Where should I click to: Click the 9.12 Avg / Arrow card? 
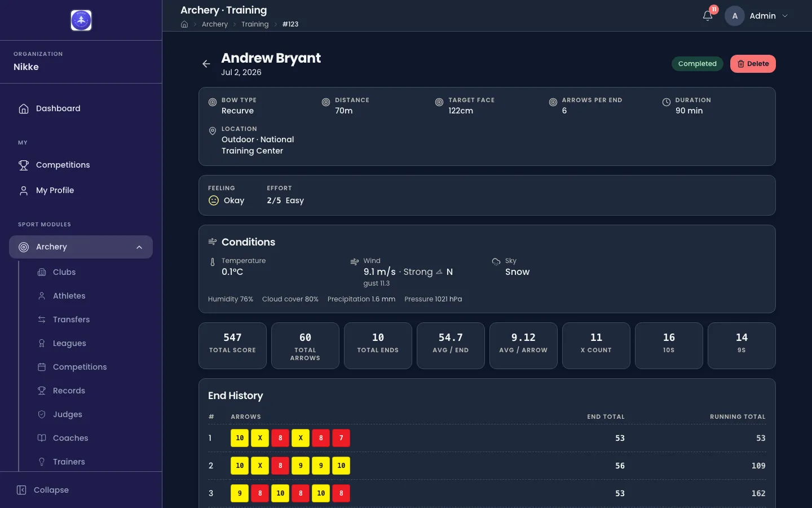click(x=523, y=345)
